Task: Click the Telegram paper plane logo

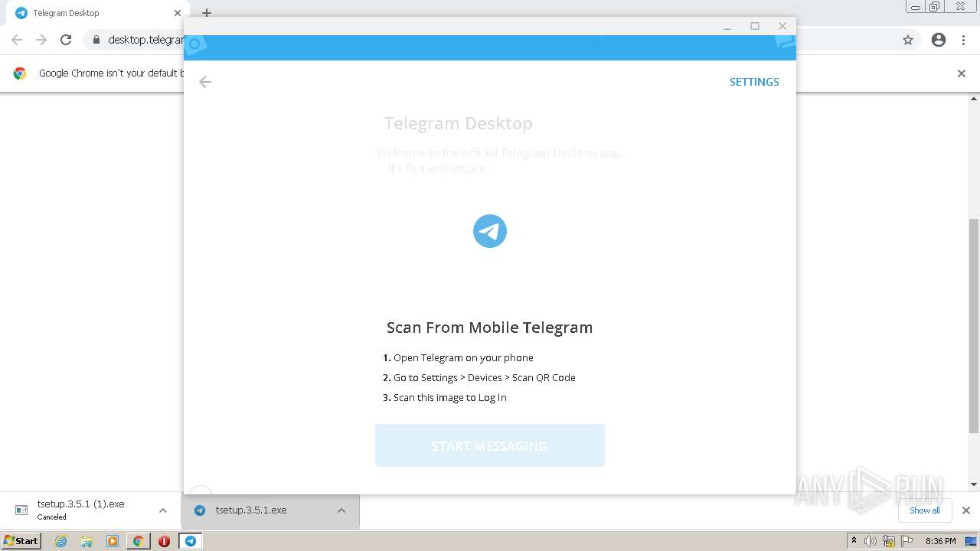Action: pos(490,231)
